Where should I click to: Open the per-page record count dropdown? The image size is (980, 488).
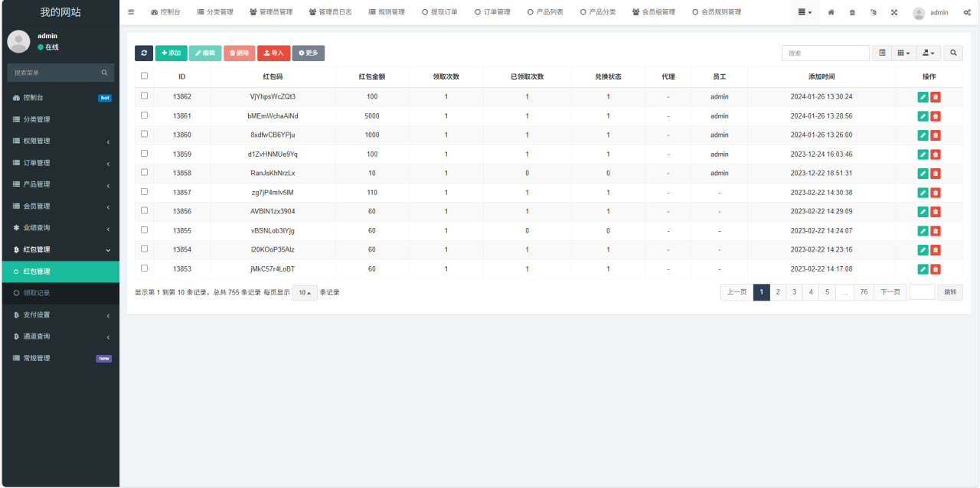[305, 292]
